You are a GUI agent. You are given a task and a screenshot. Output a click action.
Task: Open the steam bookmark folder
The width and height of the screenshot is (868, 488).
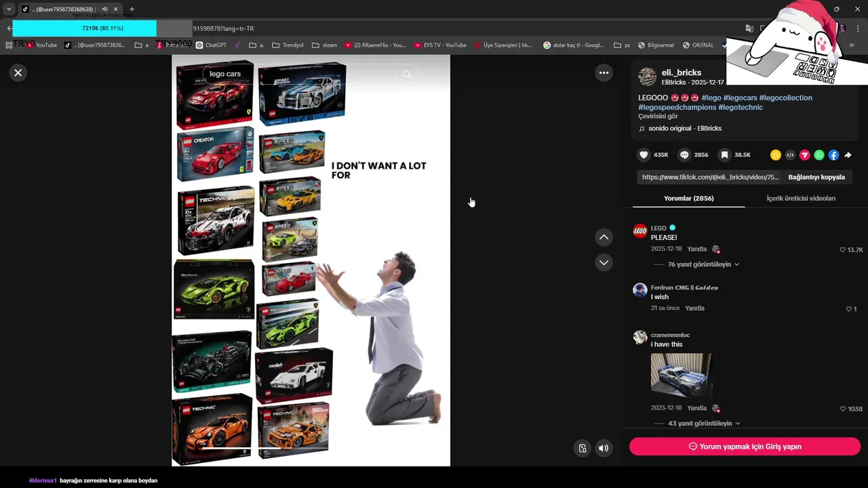point(324,45)
